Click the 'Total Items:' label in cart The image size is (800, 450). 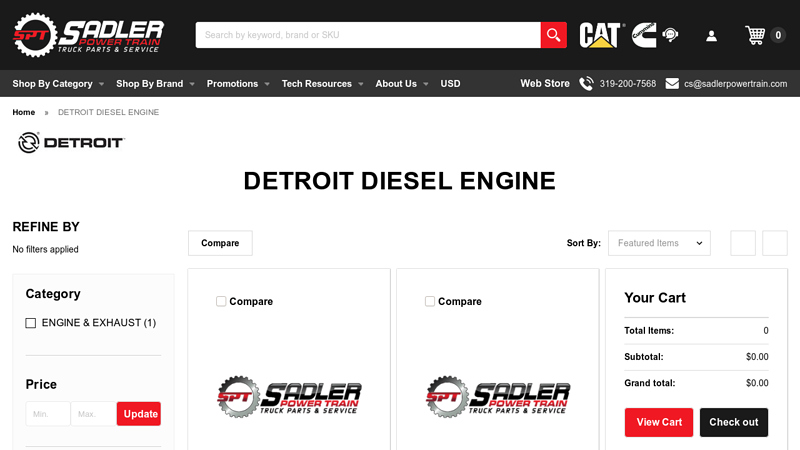tap(649, 331)
